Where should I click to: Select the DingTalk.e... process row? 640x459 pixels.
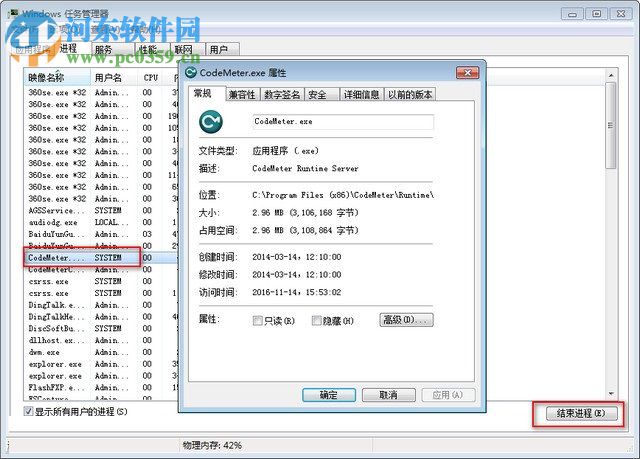(101, 305)
